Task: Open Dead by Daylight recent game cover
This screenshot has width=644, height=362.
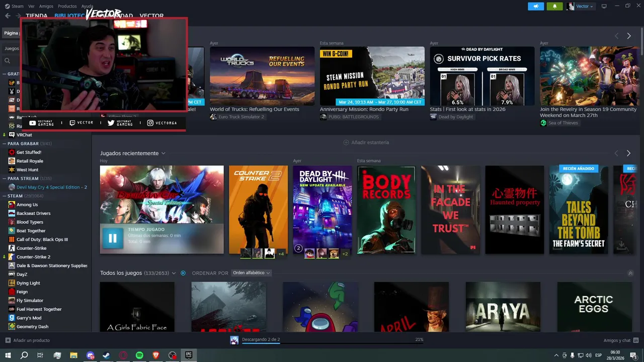Action: 323,210
